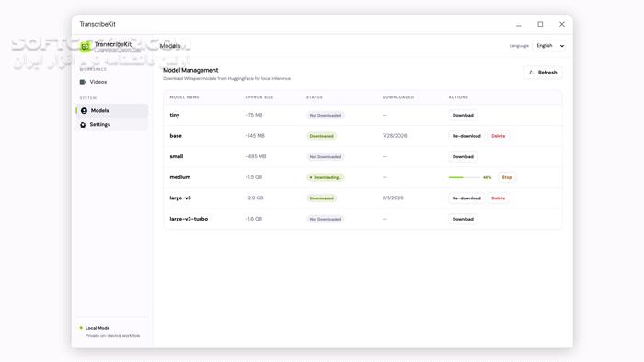The image size is (644, 362).
Task: Click the Settings gear icon
Action: (x=83, y=125)
